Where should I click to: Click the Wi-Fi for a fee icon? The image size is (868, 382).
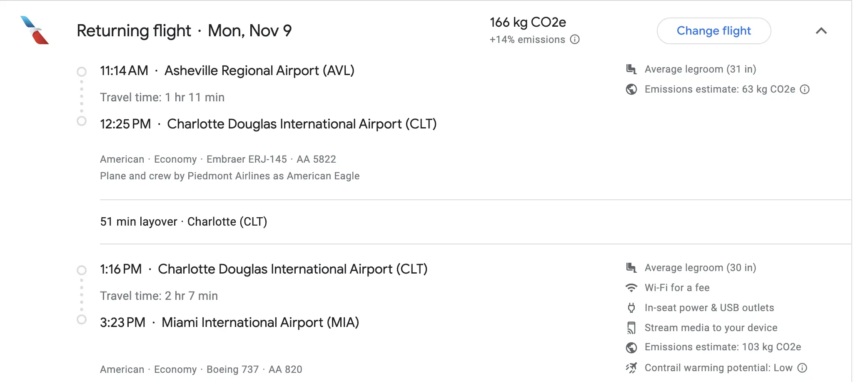pos(631,288)
